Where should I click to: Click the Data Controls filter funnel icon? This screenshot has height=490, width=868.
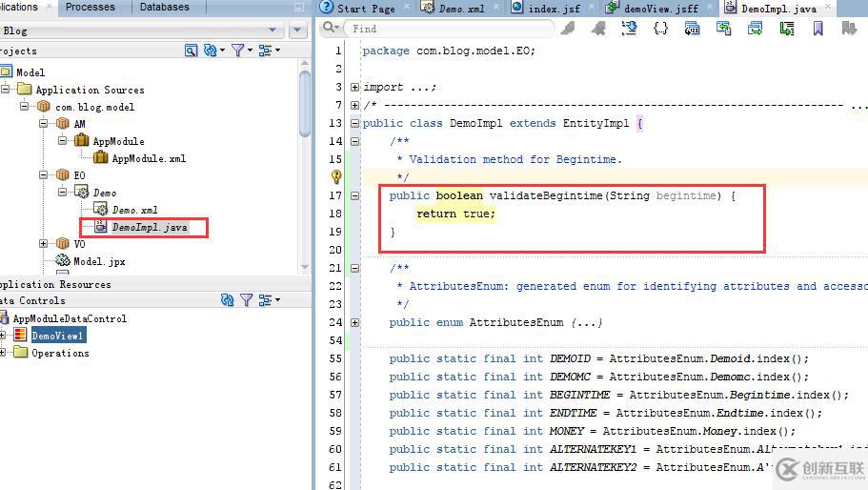pyautogui.click(x=247, y=300)
